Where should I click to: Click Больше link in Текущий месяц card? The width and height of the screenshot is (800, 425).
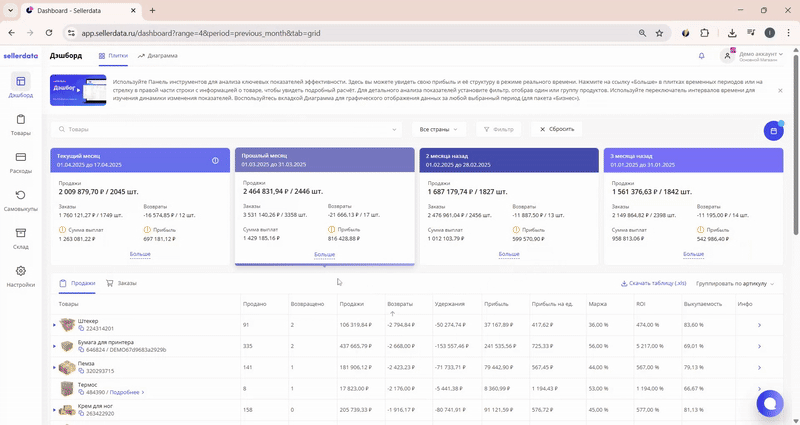coord(140,254)
